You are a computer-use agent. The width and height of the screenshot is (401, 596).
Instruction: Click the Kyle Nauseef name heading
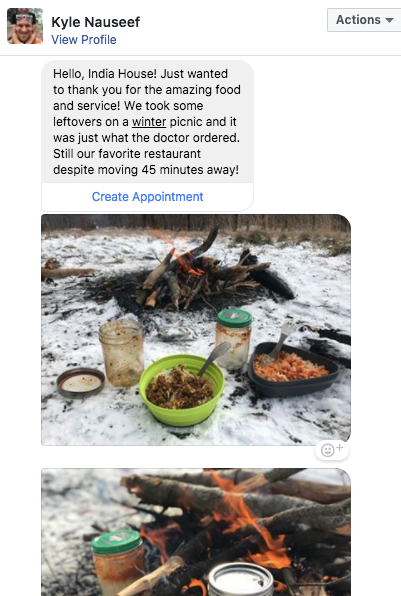tap(95, 22)
